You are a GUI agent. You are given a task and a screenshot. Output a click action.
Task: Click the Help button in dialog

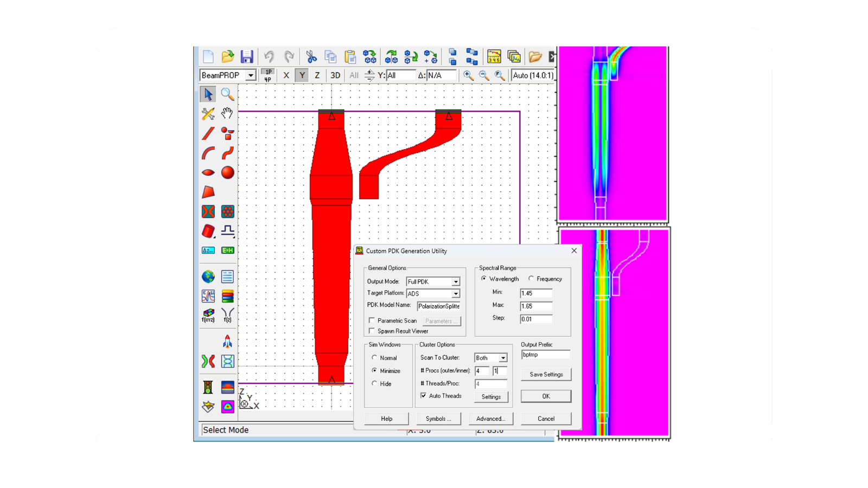pyautogui.click(x=387, y=419)
